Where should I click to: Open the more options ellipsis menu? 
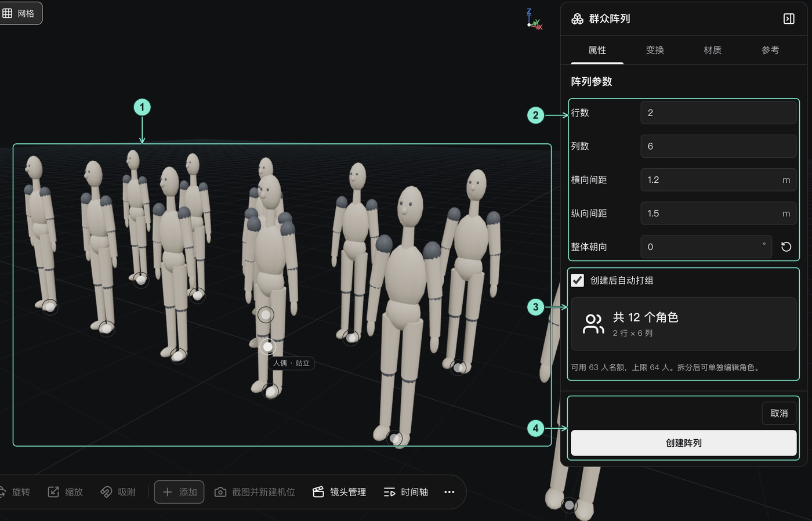pos(449,492)
